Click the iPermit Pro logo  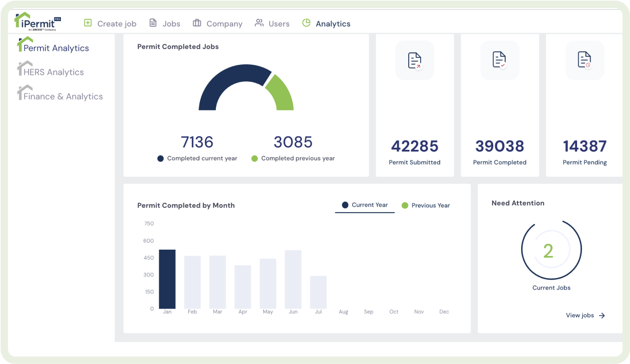coord(37,22)
